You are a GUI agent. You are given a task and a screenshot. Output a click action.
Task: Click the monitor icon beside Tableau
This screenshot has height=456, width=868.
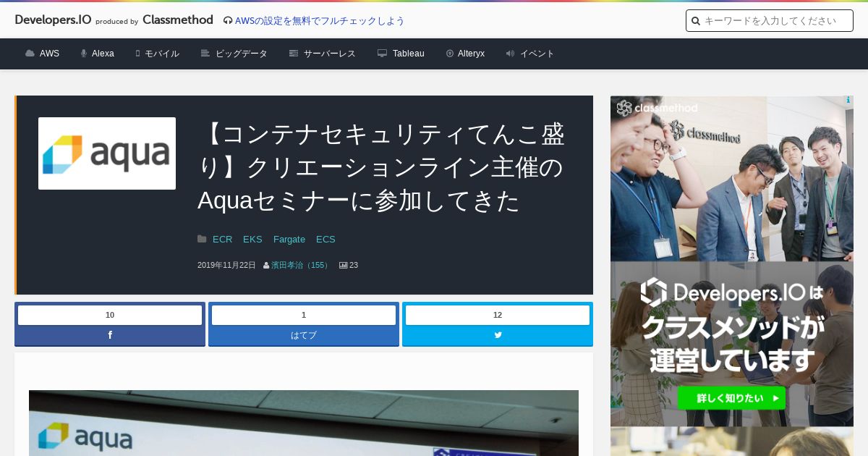coord(383,54)
